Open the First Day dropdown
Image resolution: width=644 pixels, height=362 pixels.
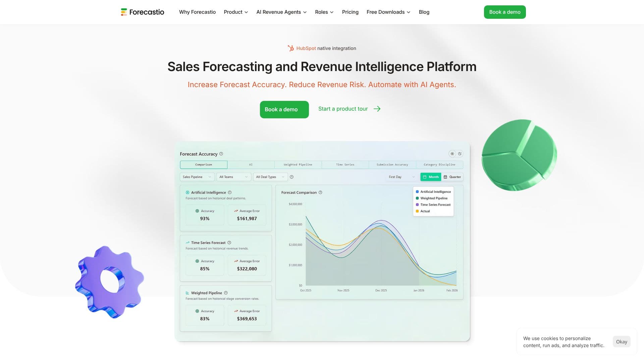point(402,177)
